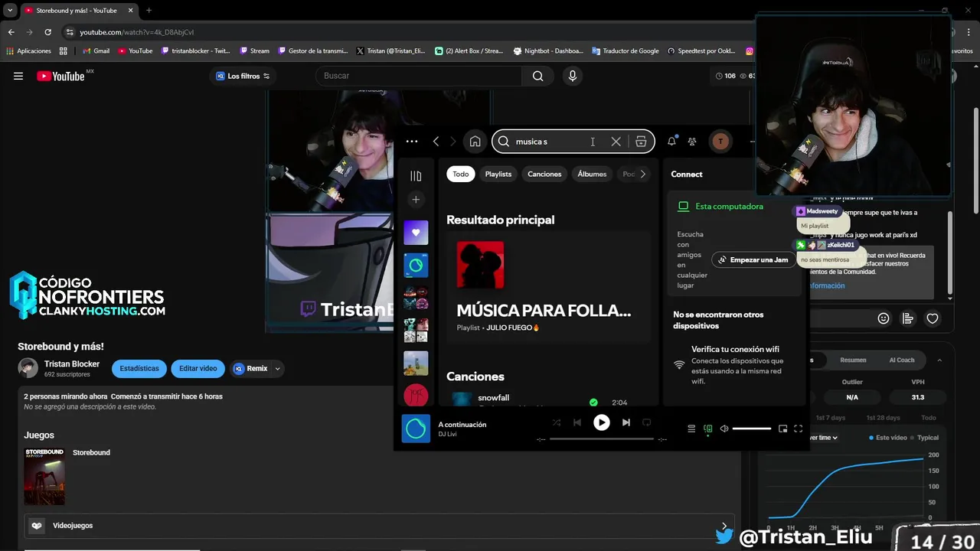Open Storebound game thumbnail

pyautogui.click(x=44, y=477)
